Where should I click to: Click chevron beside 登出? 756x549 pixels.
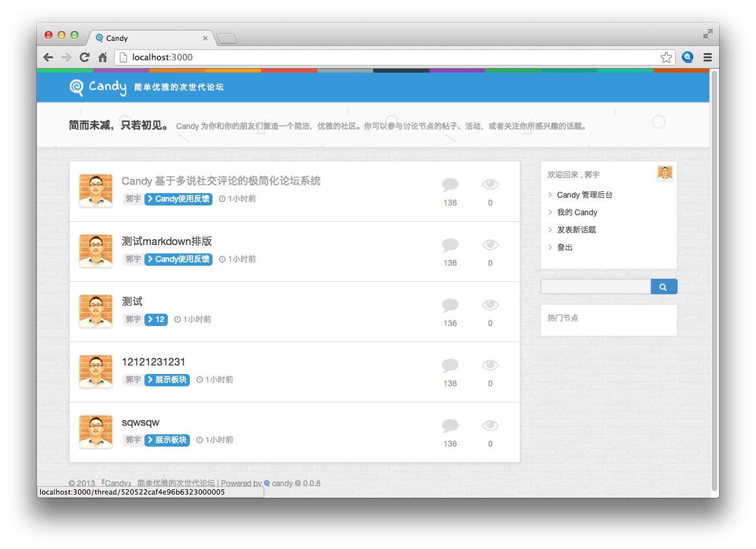tap(550, 247)
